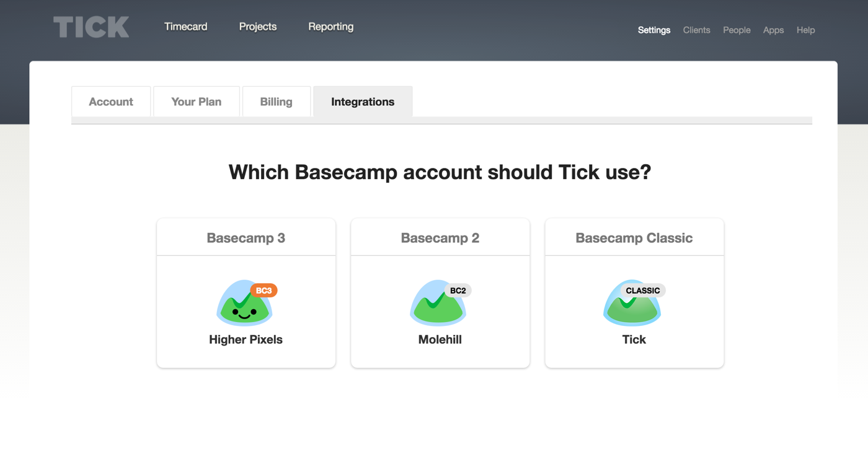This screenshot has width=868, height=451.
Task: Click the TICK logo in the header
Action: [91, 27]
